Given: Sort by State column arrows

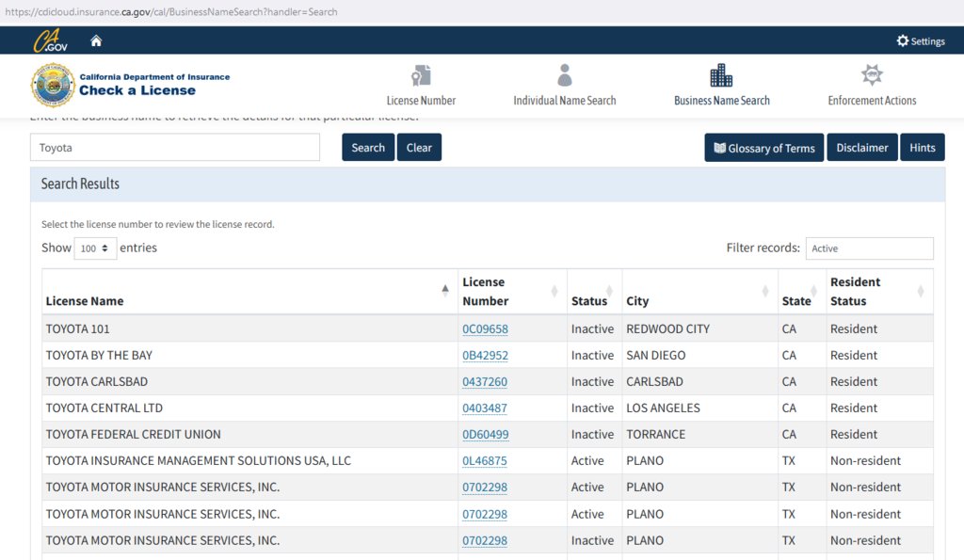Looking at the screenshot, I should [813, 291].
